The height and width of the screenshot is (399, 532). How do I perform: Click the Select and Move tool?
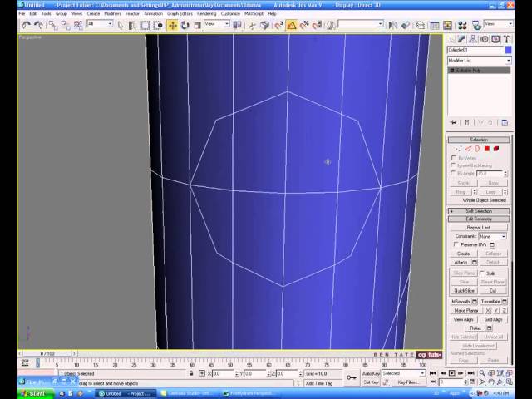172,25
